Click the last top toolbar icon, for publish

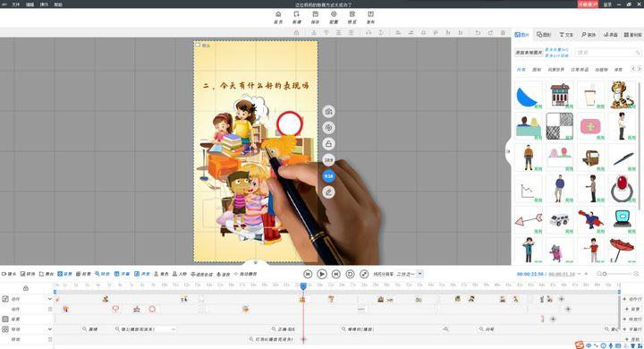(370, 17)
